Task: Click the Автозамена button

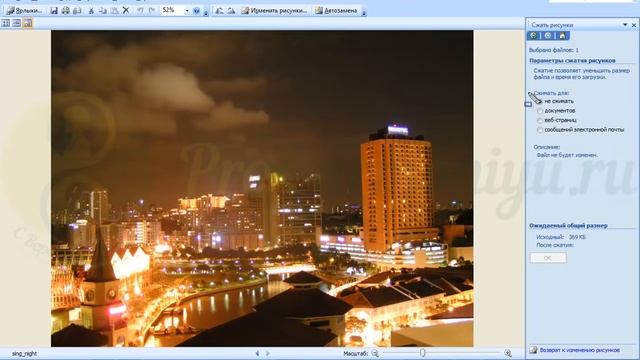Action: (336, 11)
